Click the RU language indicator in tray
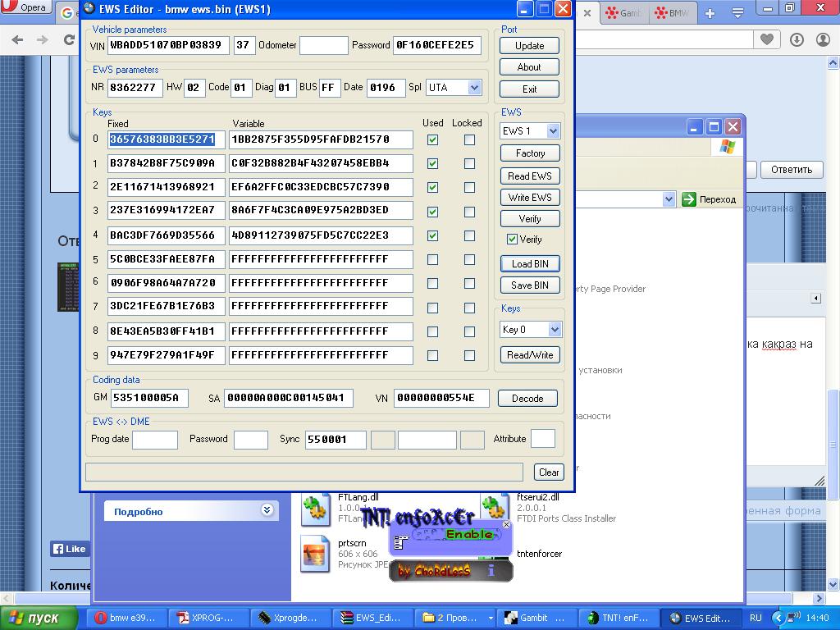Image resolution: width=840 pixels, height=630 pixels. click(x=756, y=618)
